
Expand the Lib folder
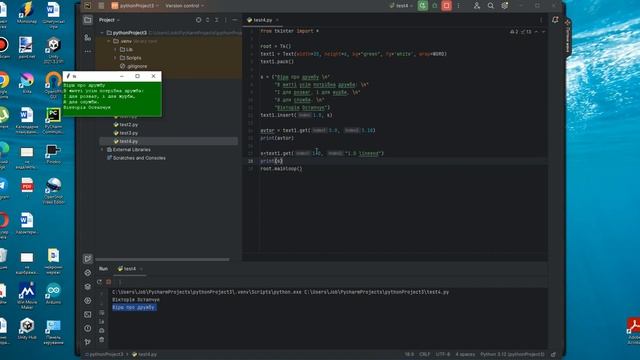point(116,49)
